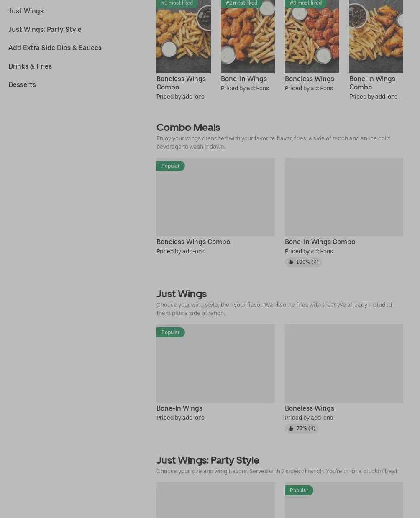
Task: Click the #2 most liked badge
Action: point(241,3)
